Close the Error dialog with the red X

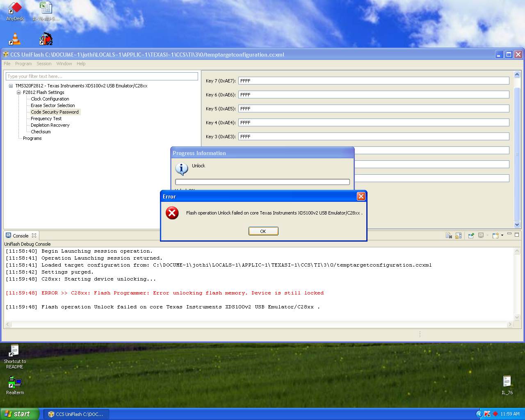coord(361,196)
